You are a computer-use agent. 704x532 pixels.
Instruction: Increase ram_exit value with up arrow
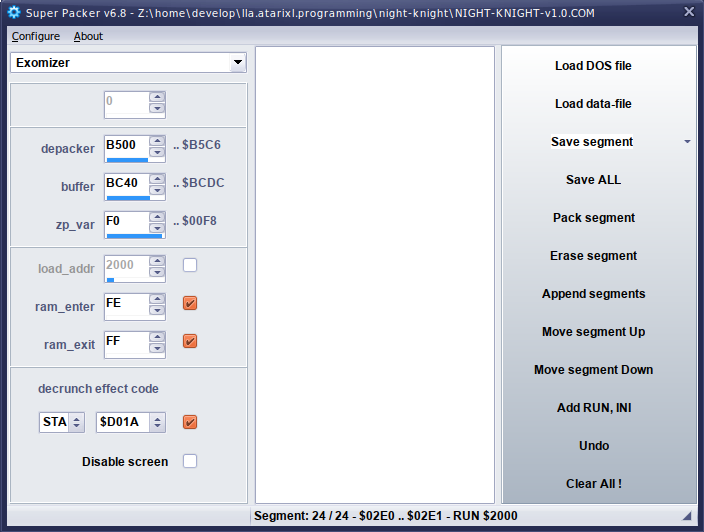pyautogui.click(x=157, y=338)
